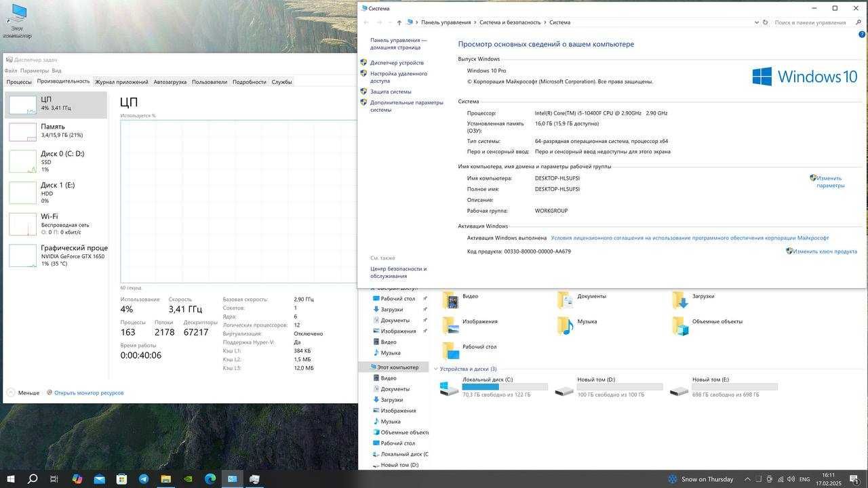This screenshot has height=488, width=868.
Task: Open the clock showing 16:11
Action: pos(828,479)
